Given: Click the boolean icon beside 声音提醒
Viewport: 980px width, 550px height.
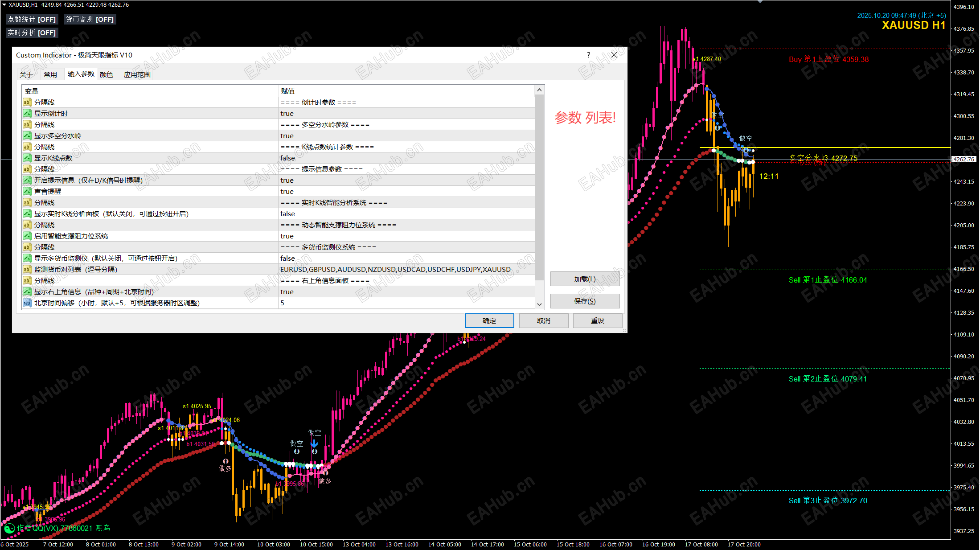Looking at the screenshot, I should pos(27,191).
